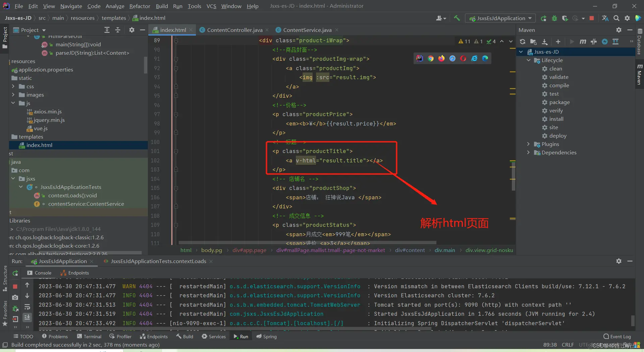Open IDE settings gear in top toolbar
The height and width of the screenshot is (352, 644).
click(627, 18)
